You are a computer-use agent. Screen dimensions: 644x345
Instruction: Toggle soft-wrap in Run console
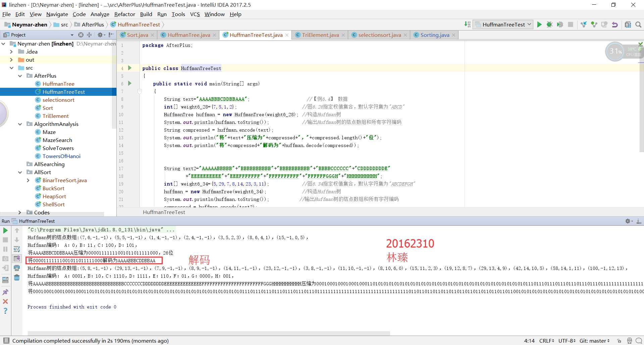tap(17, 249)
